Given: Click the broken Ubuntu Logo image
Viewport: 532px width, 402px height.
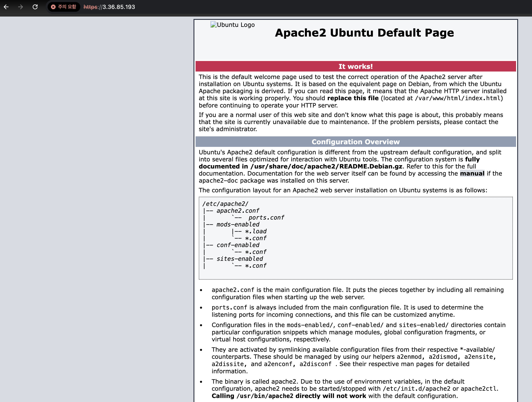Looking at the screenshot, I should 232,25.
